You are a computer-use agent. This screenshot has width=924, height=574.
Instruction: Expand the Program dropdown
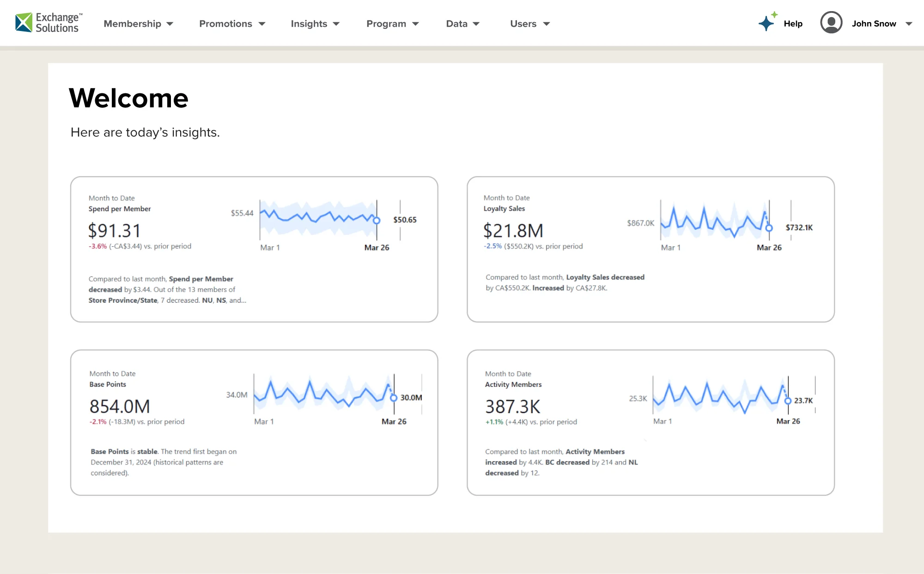click(x=415, y=24)
